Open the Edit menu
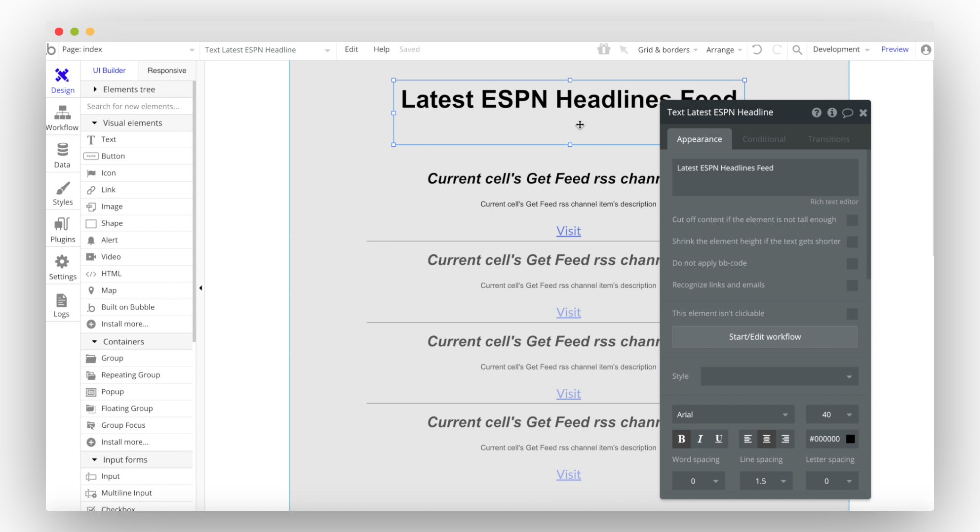This screenshot has width=980, height=532. 351,49
